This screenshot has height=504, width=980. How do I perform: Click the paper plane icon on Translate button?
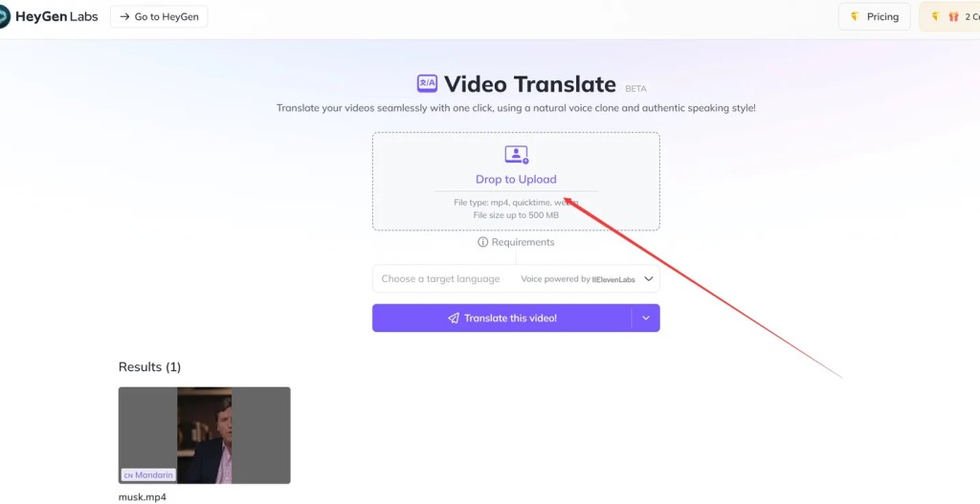(x=454, y=318)
